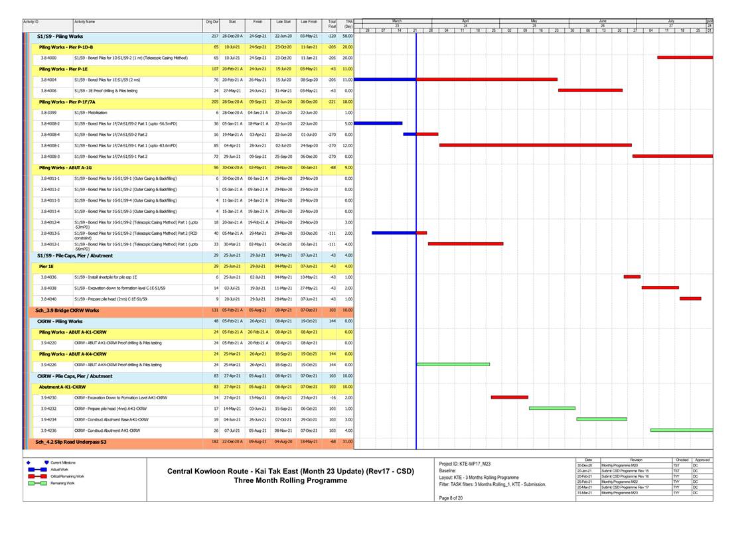Click the Critical Remaining Work red legend bar

pos(37,476)
